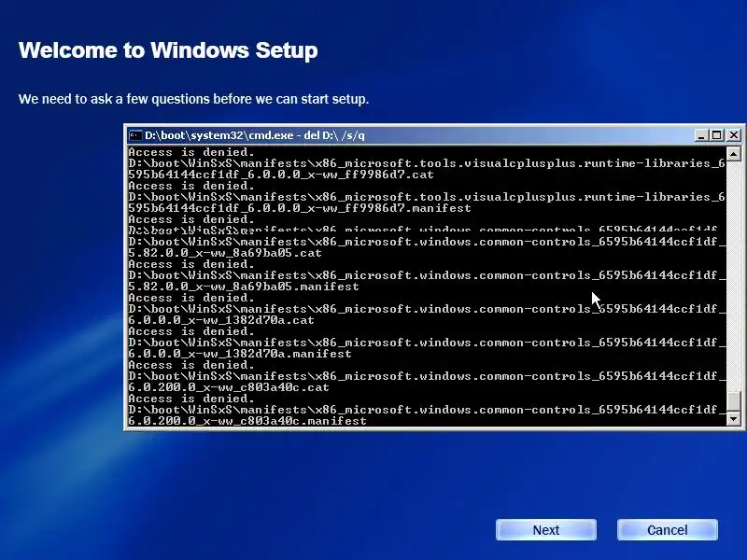Click the line ending '8a69ba05.cat'

pyautogui.click(x=225, y=253)
